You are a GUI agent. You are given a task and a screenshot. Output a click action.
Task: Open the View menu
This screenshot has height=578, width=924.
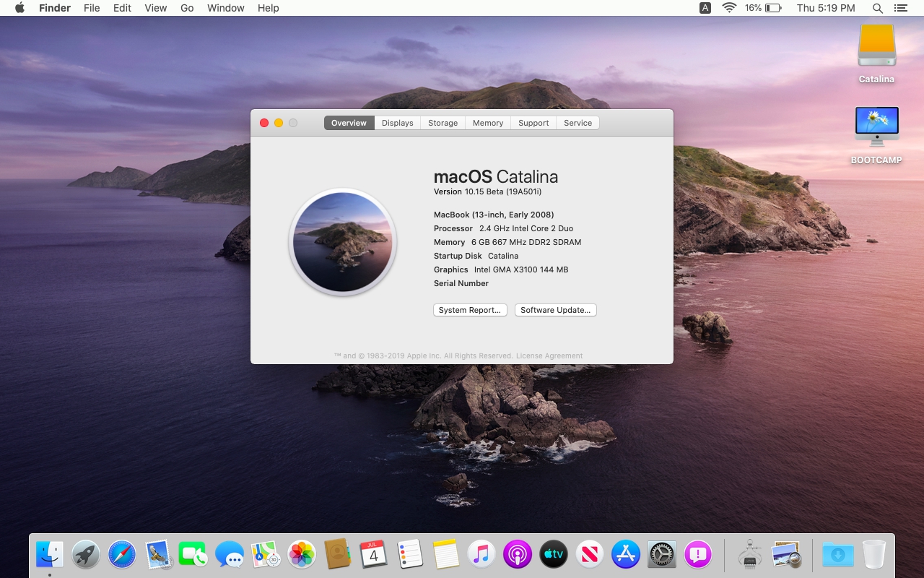[x=156, y=8]
